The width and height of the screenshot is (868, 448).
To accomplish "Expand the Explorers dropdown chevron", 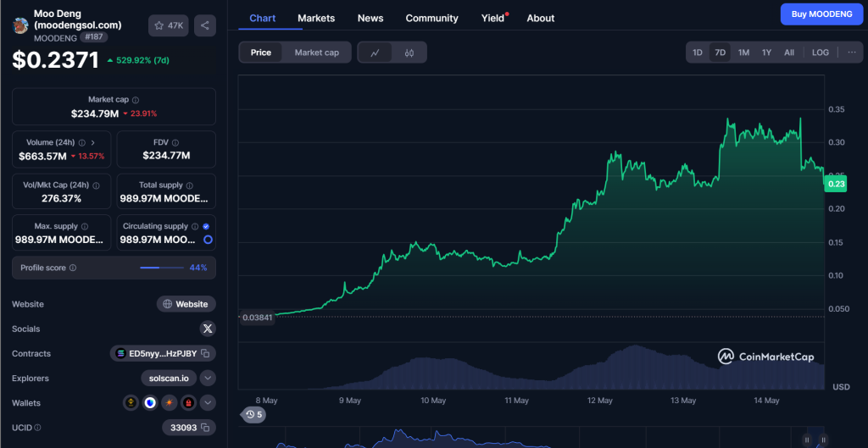I will [x=208, y=379].
